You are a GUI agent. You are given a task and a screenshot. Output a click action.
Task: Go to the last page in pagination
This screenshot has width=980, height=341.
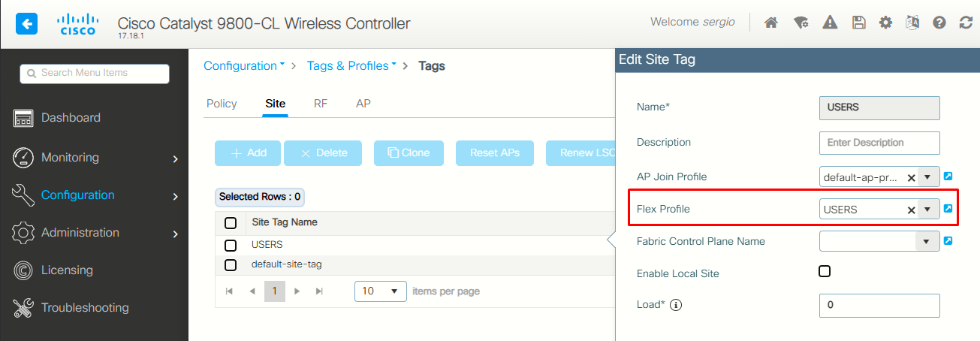[320, 291]
